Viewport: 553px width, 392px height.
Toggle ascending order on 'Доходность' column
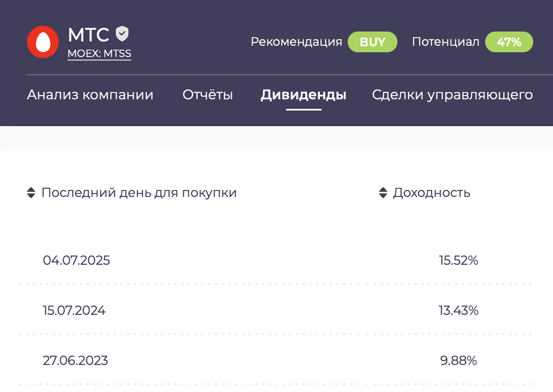[383, 190]
